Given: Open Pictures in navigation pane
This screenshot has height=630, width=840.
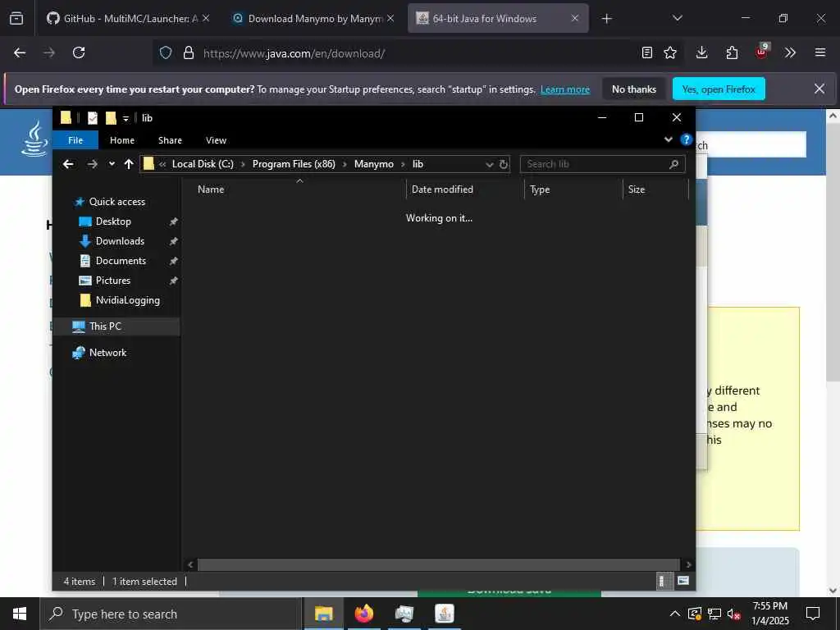Looking at the screenshot, I should tap(113, 281).
